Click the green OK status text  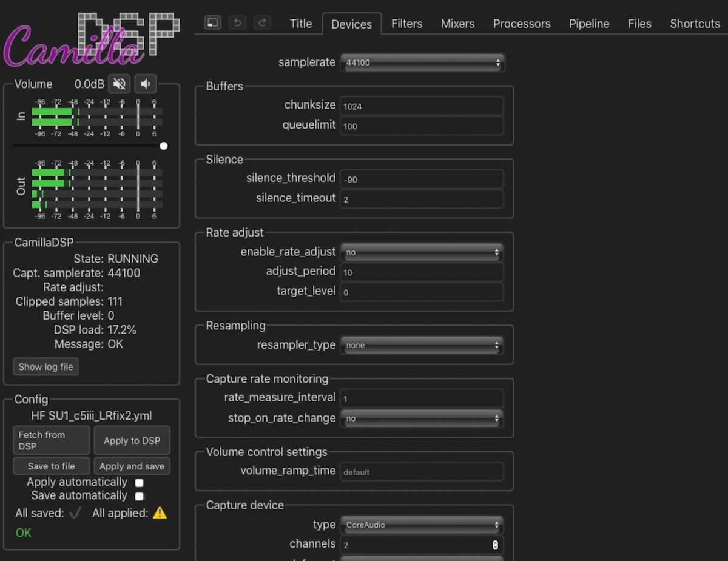coord(23,532)
